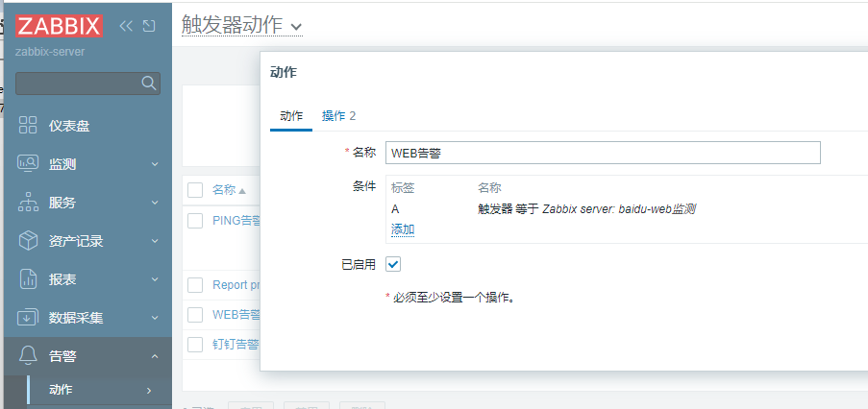Open the 仪表盘 dashboard icon
Image resolution: width=868 pixels, height=409 pixels.
(28, 126)
